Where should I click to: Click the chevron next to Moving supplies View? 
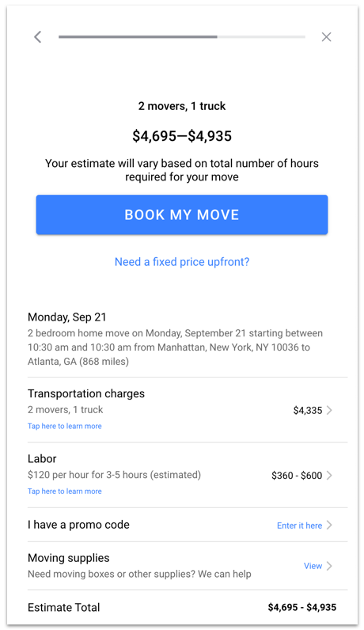(329, 566)
